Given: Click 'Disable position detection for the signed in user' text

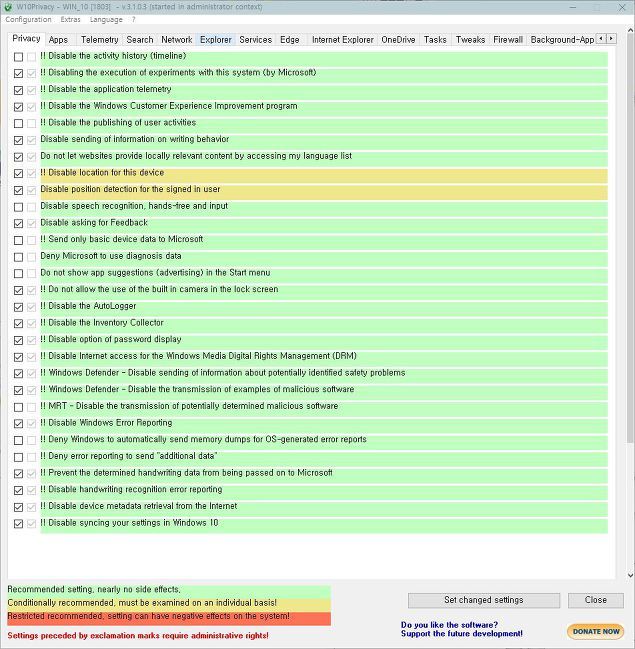Looking at the screenshot, I should click(x=130, y=189).
